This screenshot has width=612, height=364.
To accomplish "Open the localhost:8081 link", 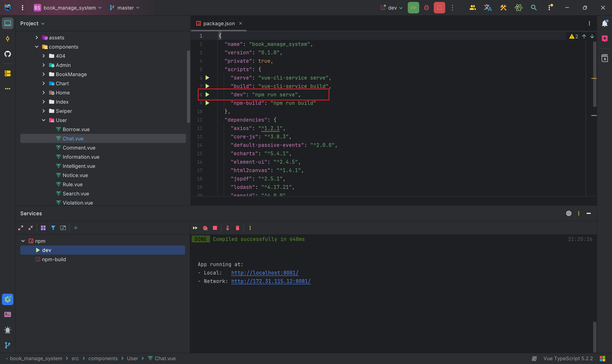I will [265, 273].
